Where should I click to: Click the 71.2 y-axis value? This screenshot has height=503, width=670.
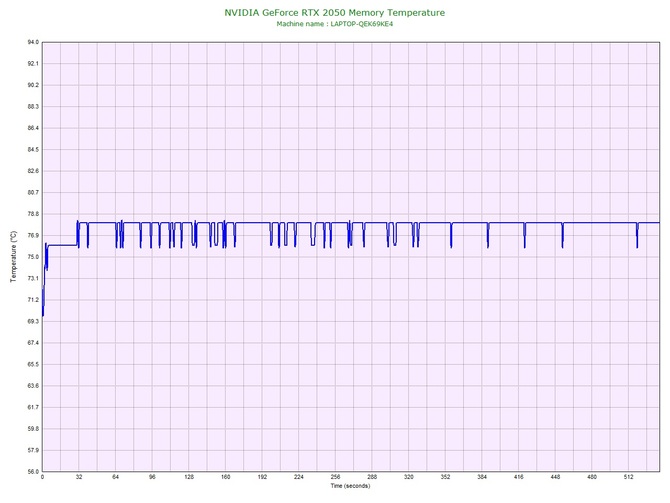[x=33, y=300]
